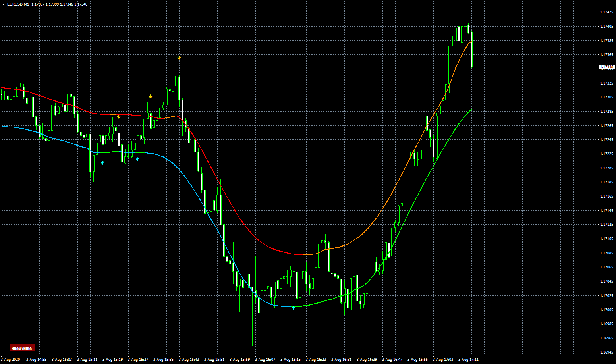Click the '3 Aug 2020' date label
616x364 pixels.
click(x=10, y=360)
